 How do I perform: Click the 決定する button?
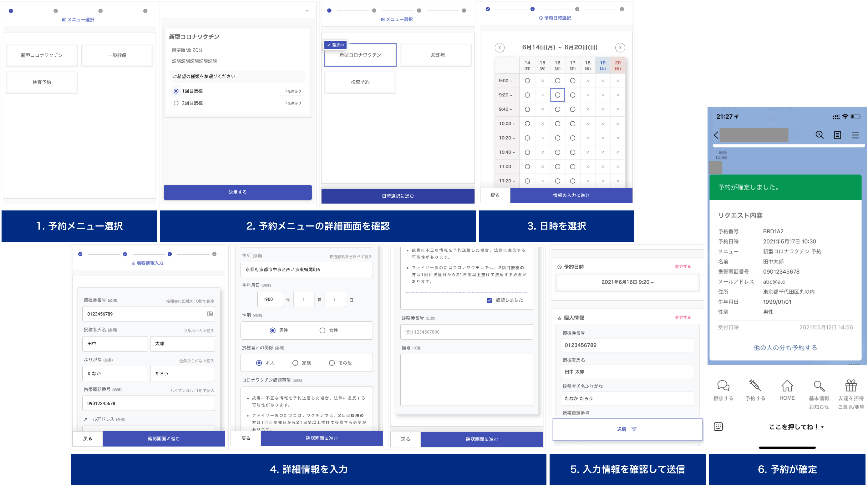pos(237,192)
